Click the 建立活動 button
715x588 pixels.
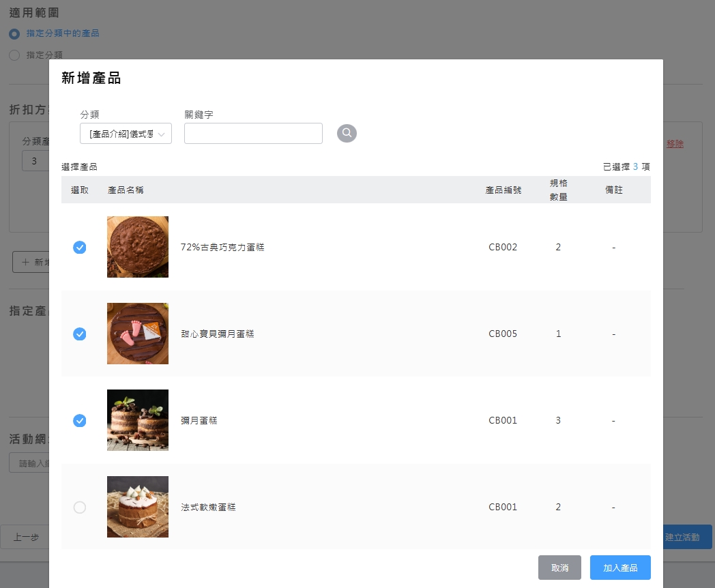685,537
